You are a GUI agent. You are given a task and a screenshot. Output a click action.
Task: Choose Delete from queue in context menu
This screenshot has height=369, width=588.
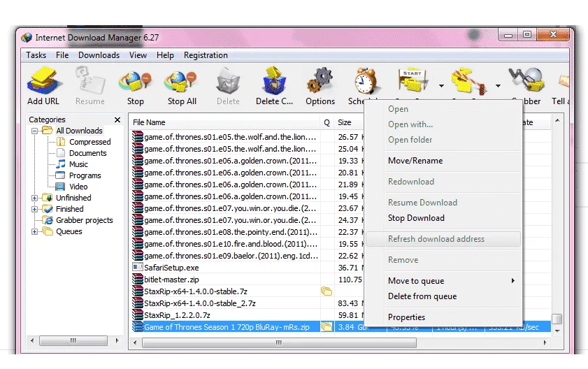[444, 296]
